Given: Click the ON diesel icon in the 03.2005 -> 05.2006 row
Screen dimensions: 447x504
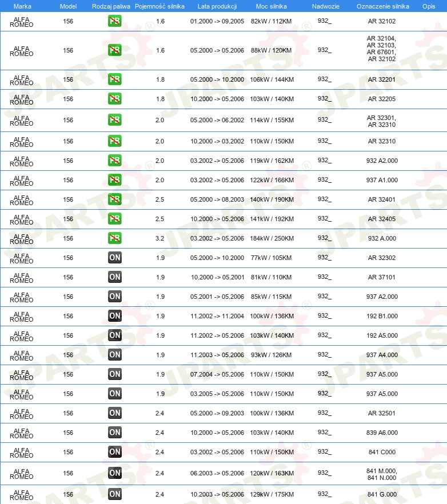Looking at the screenshot, I should (115, 393).
